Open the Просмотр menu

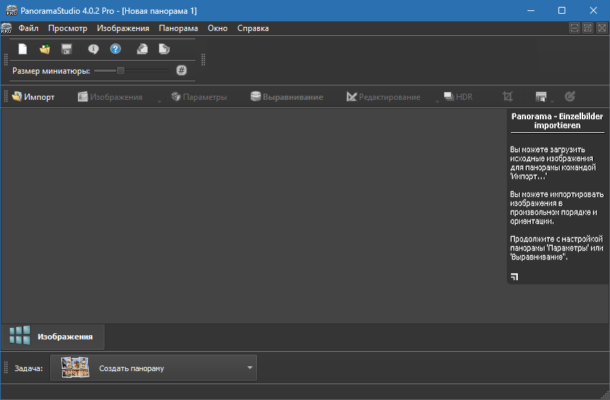point(68,28)
